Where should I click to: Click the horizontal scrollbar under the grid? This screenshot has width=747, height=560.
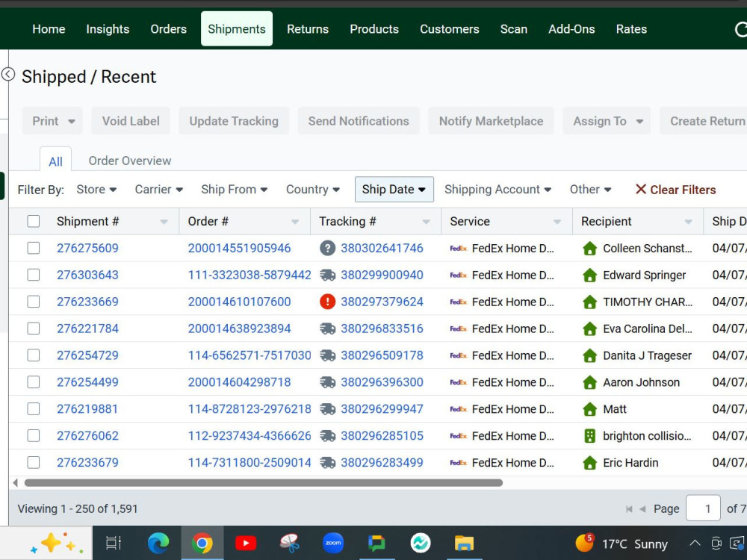tap(264, 483)
